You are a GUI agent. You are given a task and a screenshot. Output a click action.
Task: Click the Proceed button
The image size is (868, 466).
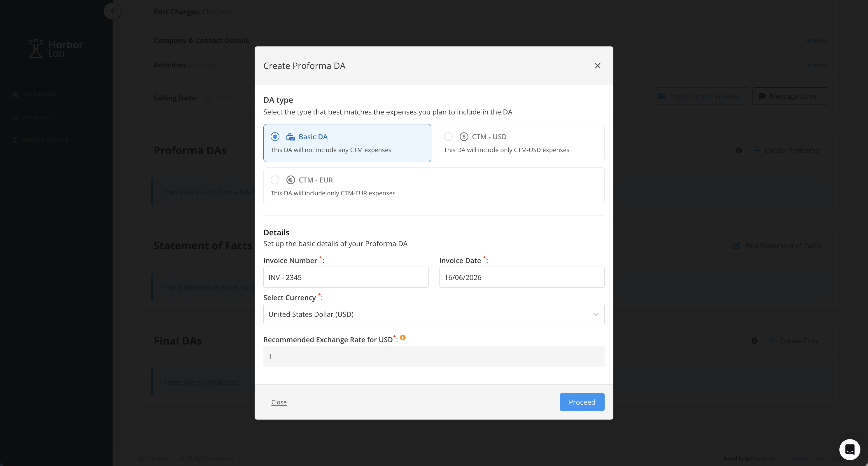coord(582,402)
